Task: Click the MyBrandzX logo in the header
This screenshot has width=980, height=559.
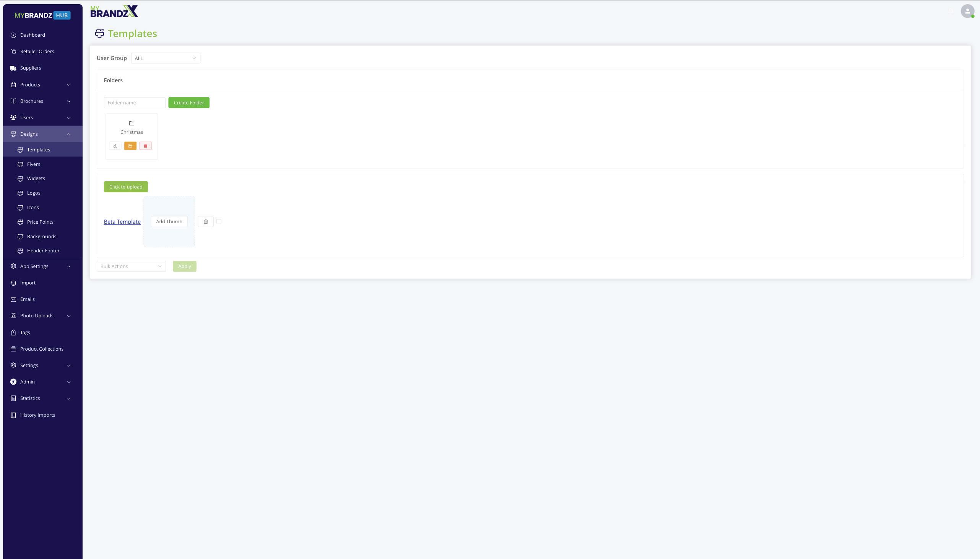Action: pos(114,11)
